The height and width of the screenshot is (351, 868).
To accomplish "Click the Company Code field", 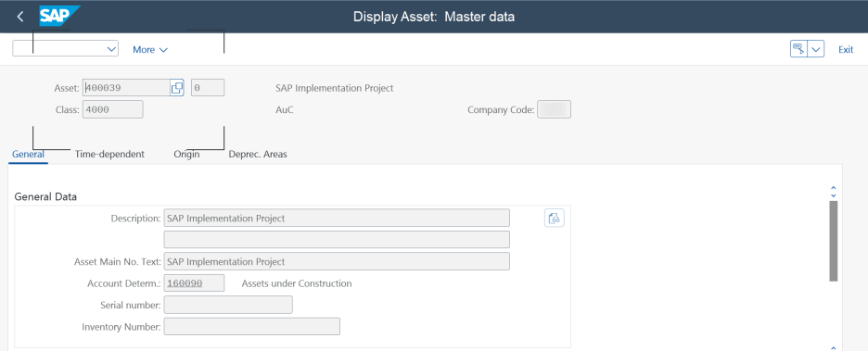I will tap(554, 109).
